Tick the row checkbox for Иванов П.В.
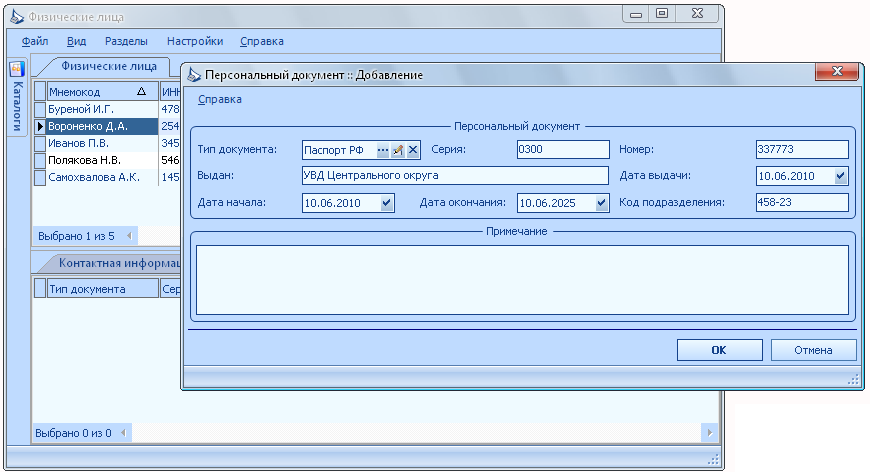The height and width of the screenshot is (472, 870). [40, 143]
